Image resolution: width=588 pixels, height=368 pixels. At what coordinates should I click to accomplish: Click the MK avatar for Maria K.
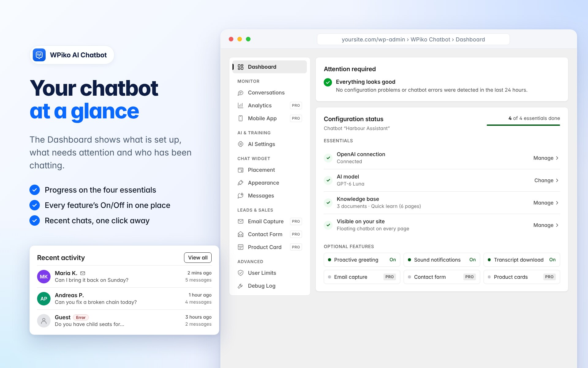(x=44, y=277)
